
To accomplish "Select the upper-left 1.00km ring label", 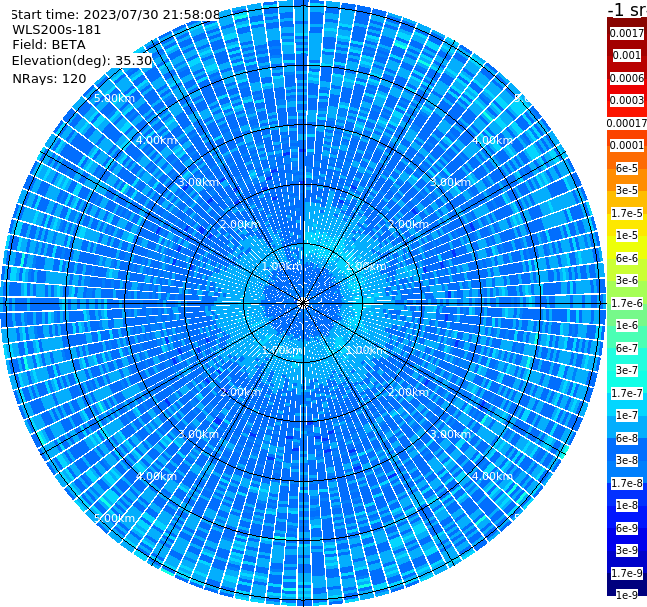I will click(x=283, y=266).
